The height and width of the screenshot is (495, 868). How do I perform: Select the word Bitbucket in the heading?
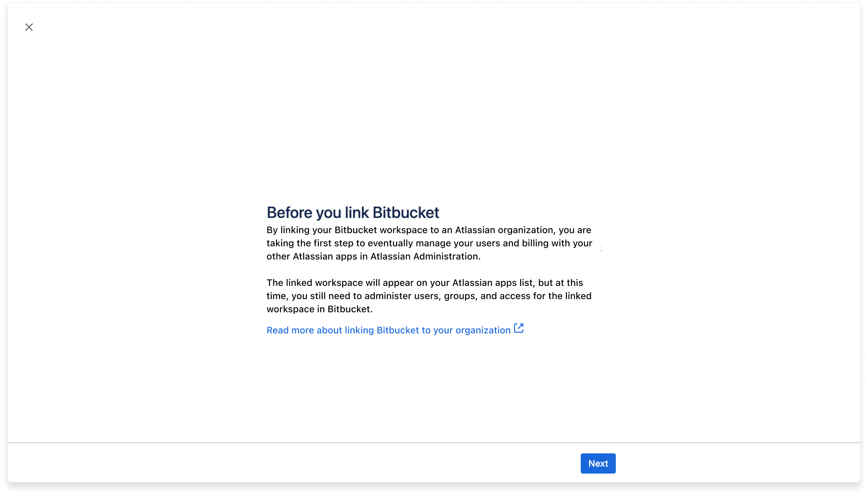[x=407, y=212]
